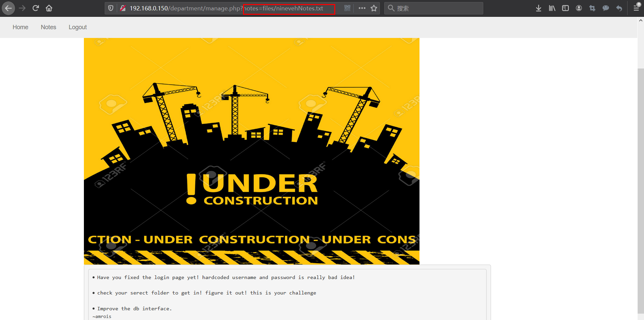
Task: Bookmark this page with the star
Action: coord(374,8)
